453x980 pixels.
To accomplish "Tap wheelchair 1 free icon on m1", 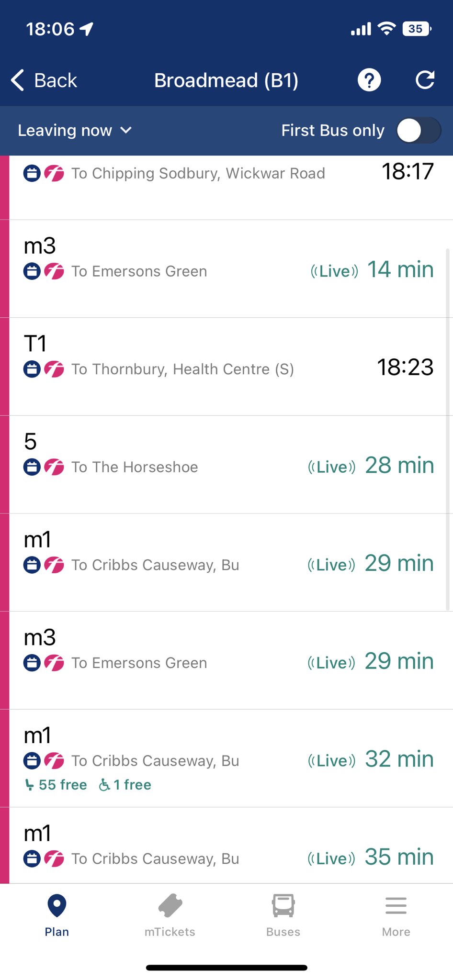I will 104,785.
